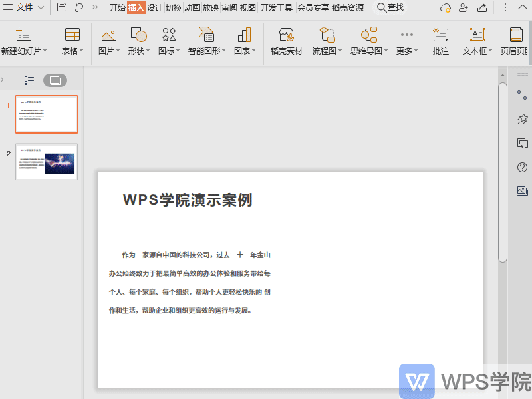Switch to the 放映 tab
The image size is (532, 399).
tap(211, 7)
